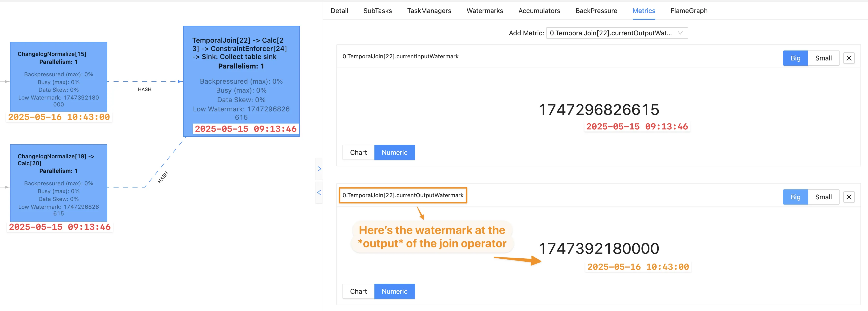Image resolution: width=868 pixels, height=311 pixels.
Task: Go to the SubTasks tab
Action: 377,11
